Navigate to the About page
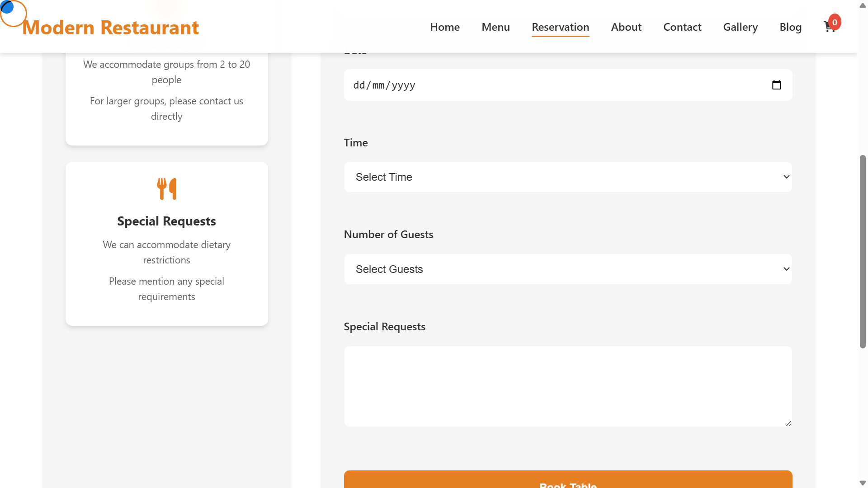This screenshot has height=488, width=868. pyautogui.click(x=626, y=27)
